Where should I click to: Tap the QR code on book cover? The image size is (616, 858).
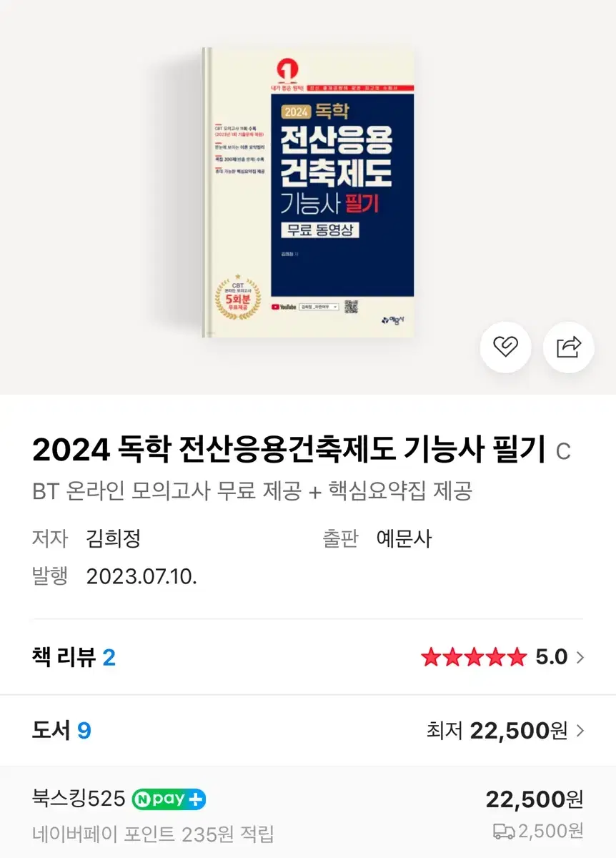point(351,307)
